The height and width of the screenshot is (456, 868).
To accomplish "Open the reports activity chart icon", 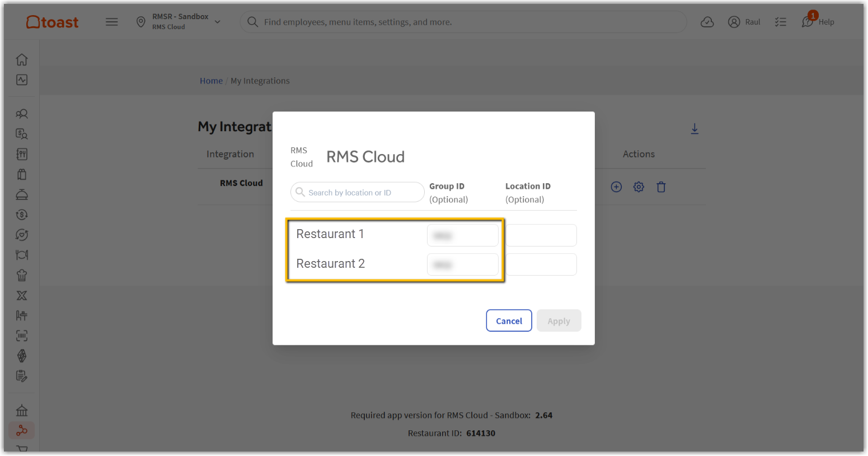I will (x=22, y=80).
